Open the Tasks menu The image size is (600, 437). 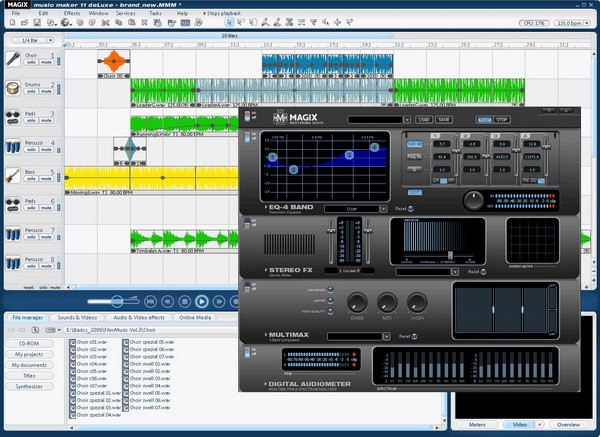pos(155,13)
